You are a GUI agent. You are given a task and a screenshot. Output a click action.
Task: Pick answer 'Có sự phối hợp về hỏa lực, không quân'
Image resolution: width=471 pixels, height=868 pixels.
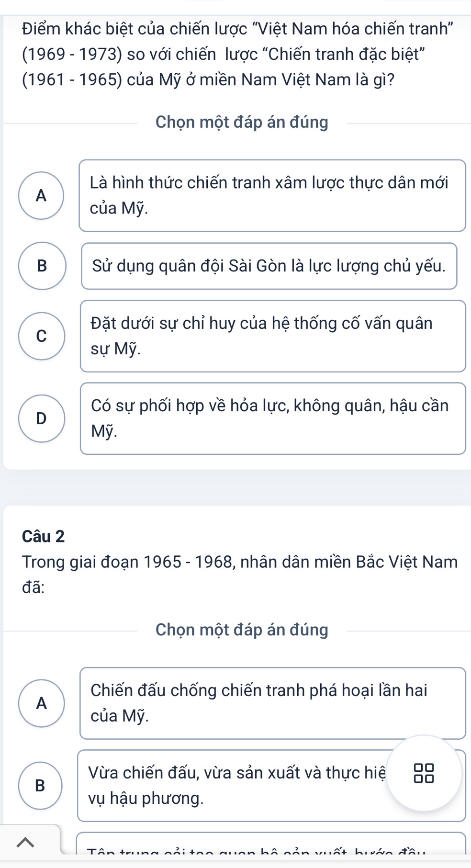point(272,418)
